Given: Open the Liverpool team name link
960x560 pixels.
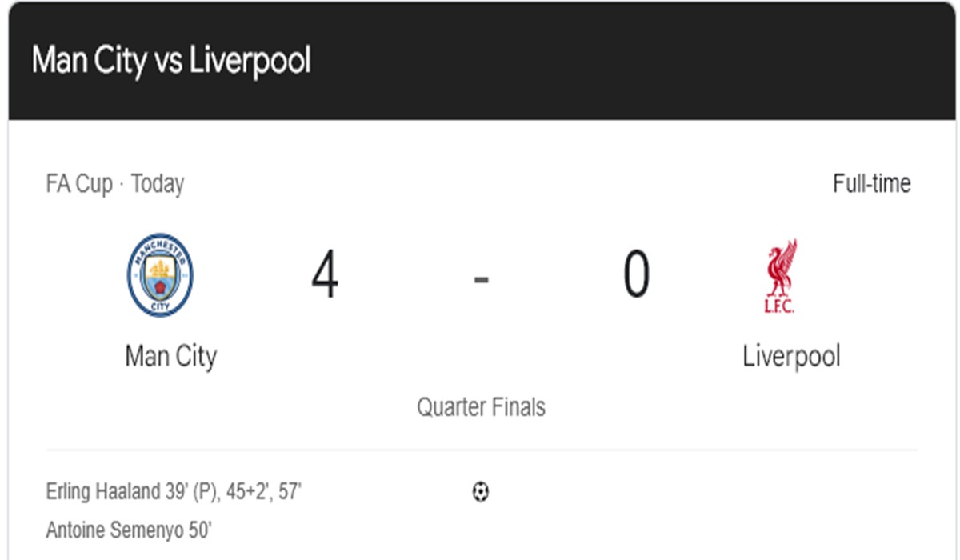Looking at the screenshot, I should [791, 356].
